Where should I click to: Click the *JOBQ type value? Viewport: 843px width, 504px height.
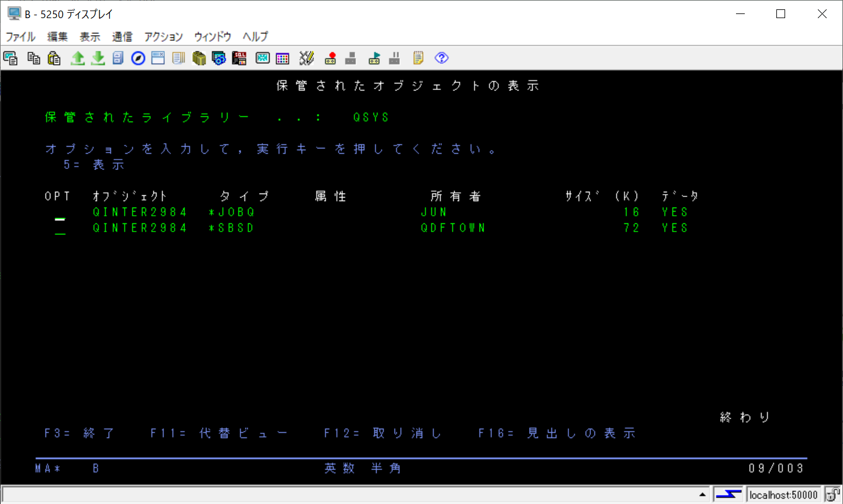(232, 212)
